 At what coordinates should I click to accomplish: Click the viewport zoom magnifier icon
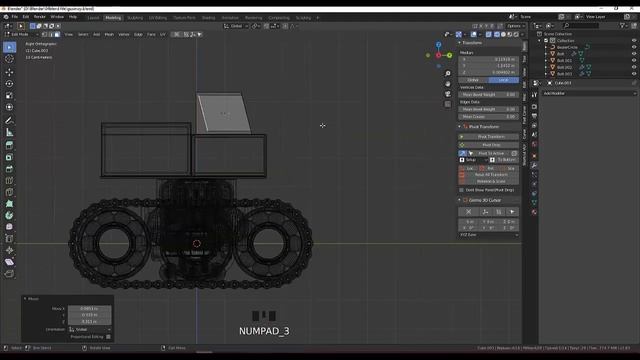448,73
